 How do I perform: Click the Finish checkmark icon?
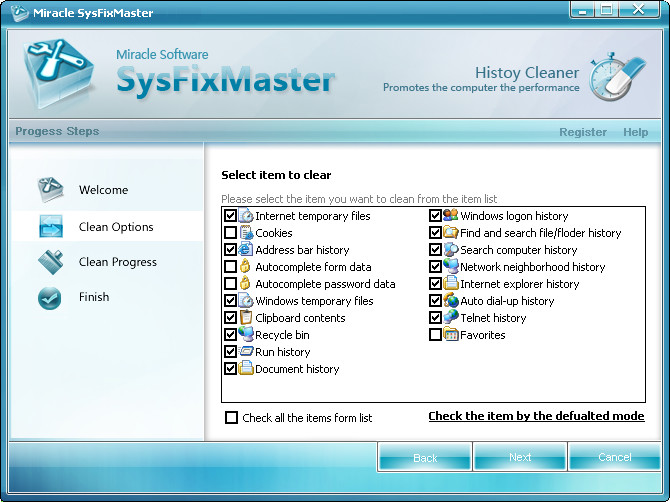click(x=50, y=298)
